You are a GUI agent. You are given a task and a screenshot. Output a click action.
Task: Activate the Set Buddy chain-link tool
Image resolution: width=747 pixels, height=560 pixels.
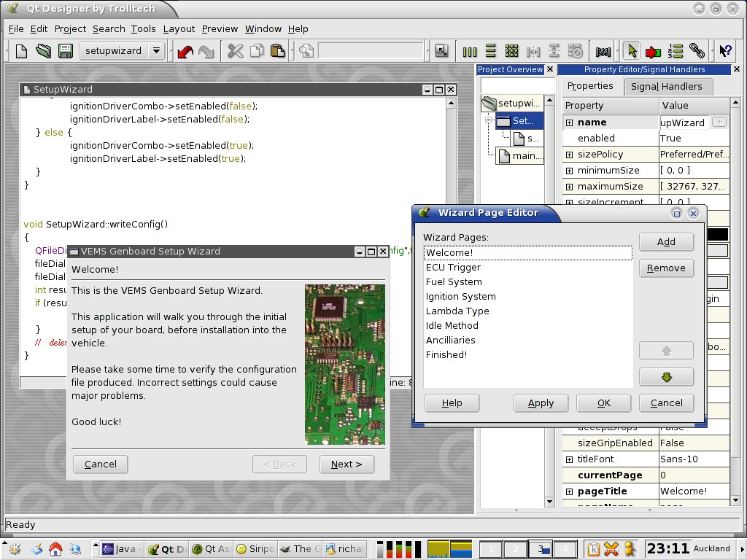(696, 50)
